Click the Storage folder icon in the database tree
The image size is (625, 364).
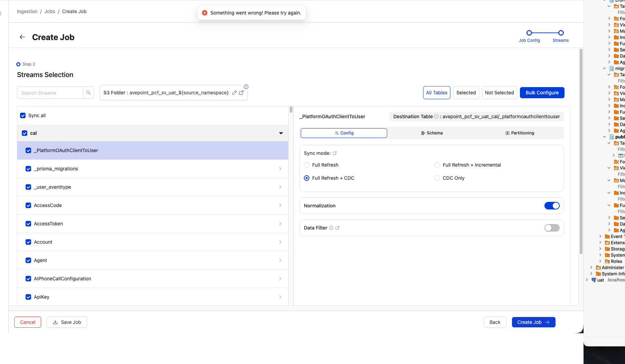tap(607, 249)
